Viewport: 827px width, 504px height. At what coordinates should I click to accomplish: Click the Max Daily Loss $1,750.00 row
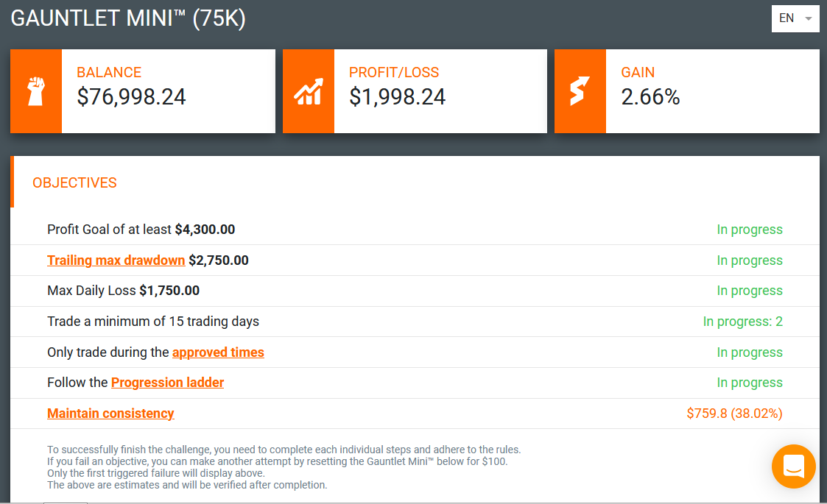[415, 291]
